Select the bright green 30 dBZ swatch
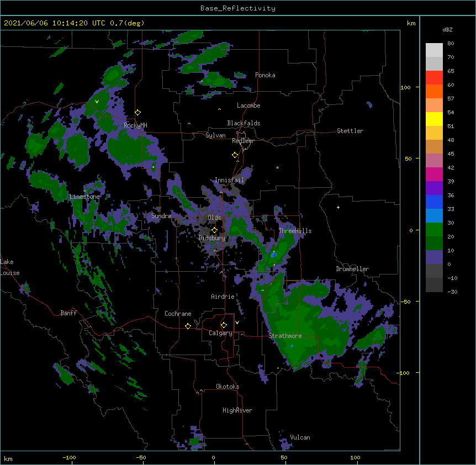 [434, 230]
